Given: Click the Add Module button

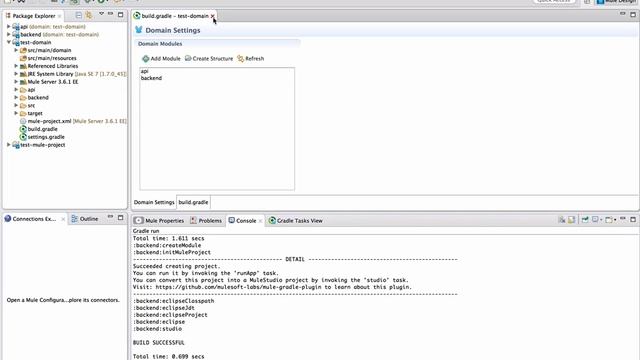Looking at the screenshot, I should point(161,58).
